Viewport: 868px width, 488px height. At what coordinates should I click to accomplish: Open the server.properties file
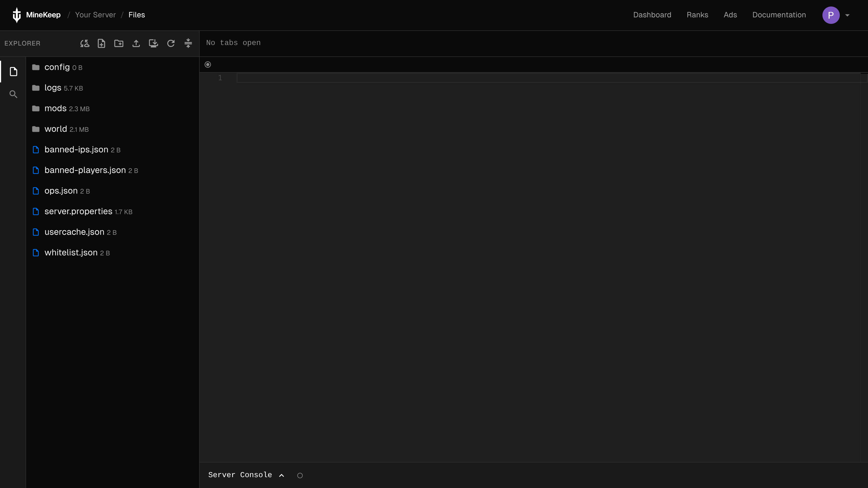pyautogui.click(x=78, y=211)
